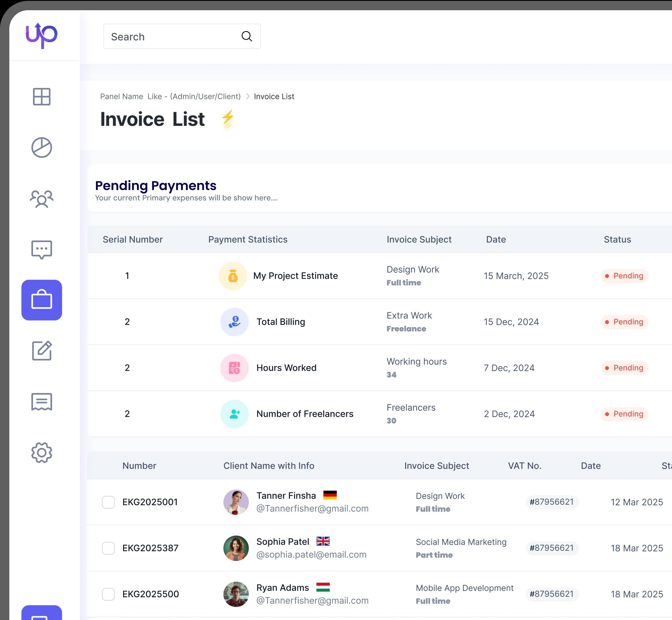
Task: Click the Hungarian flag next to Ryan Adams
Action: tap(323, 587)
